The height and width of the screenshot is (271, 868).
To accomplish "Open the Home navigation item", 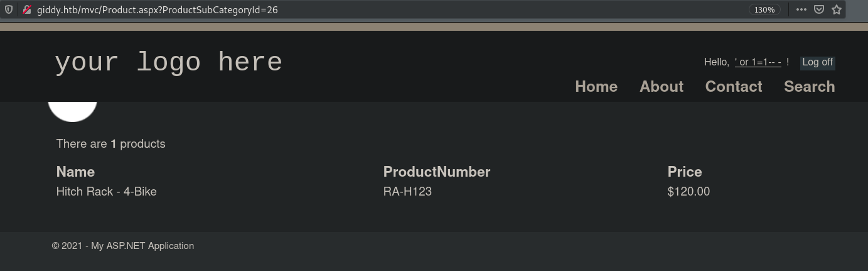I will pyautogui.click(x=596, y=87).
